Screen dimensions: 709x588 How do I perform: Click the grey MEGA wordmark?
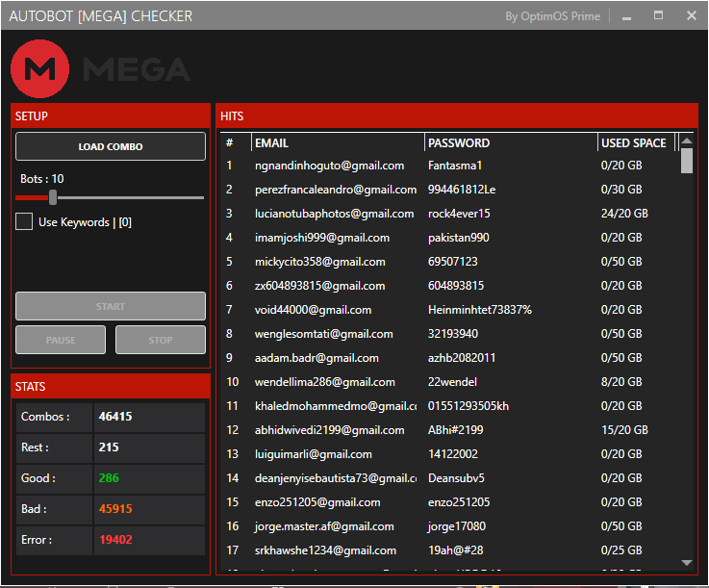pos(137,69)
